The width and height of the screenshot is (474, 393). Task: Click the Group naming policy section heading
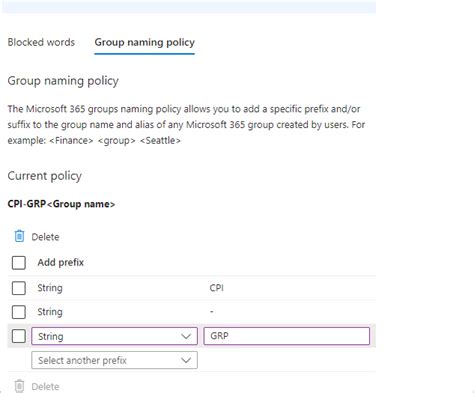click(63, 81)
